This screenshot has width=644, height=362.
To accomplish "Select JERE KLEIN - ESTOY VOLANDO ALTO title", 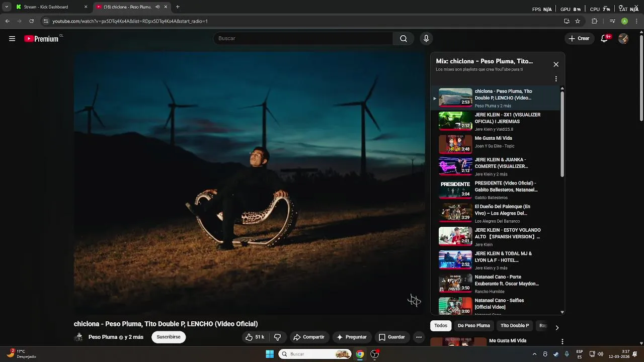I will pos(508,233).
